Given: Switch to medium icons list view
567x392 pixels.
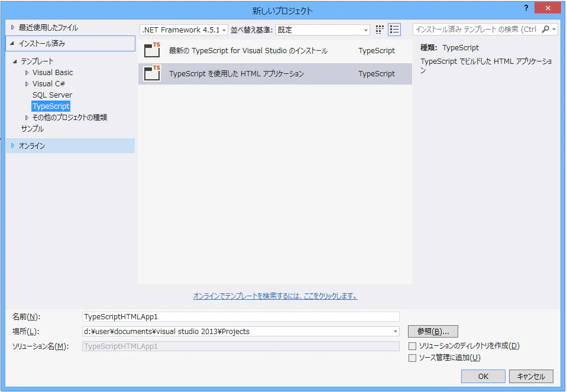Looking at the screenshot, I should click(394, 30).
